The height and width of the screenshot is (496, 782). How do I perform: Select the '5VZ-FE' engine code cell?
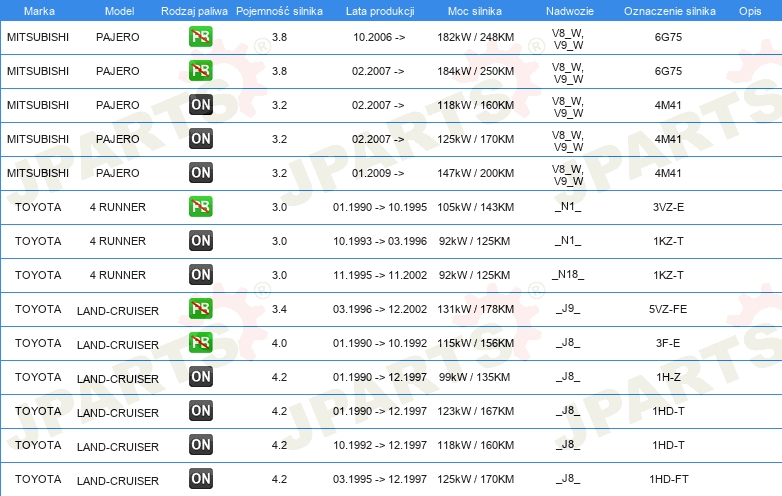(x=668, y=309)
